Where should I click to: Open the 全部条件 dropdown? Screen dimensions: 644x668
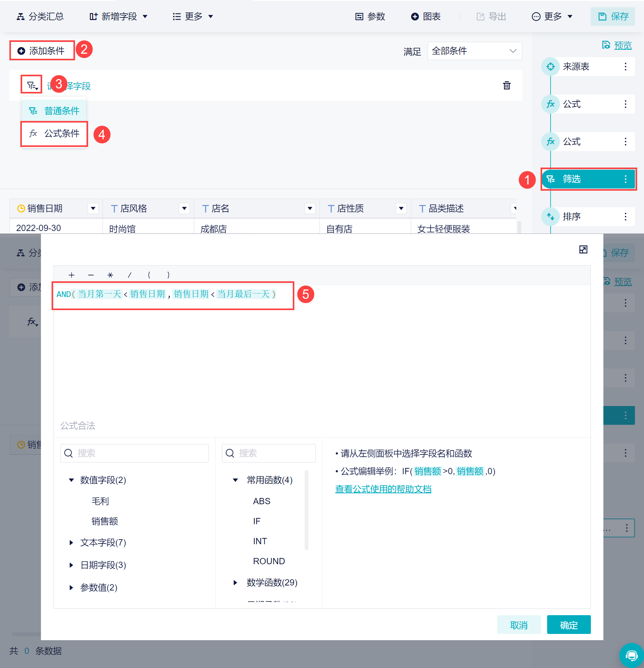tap(474, 51)
